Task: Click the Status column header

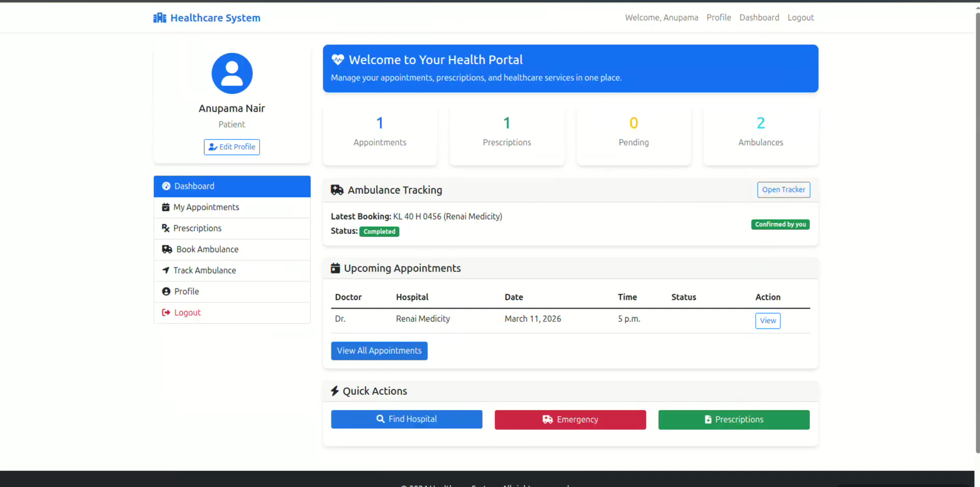Action: (x=684, y=297)
